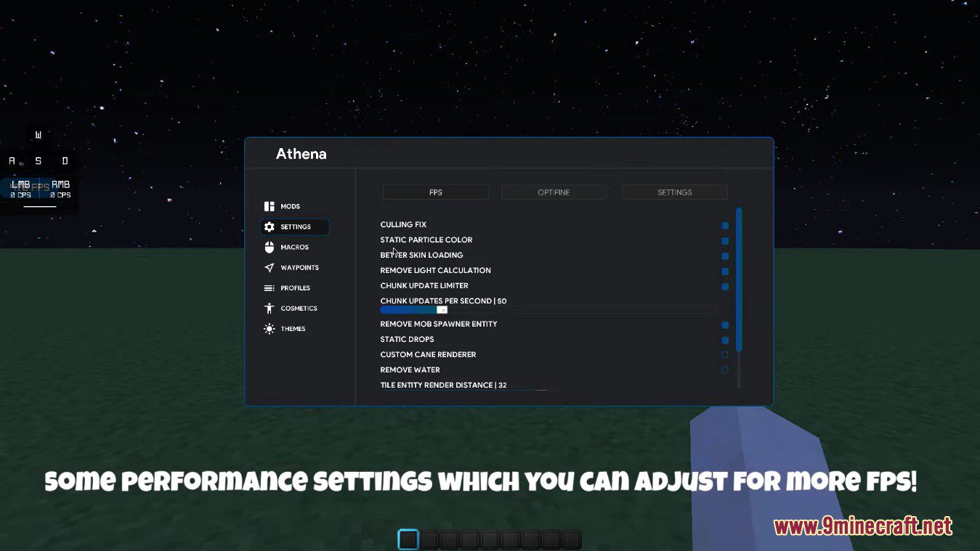Click the A key in keystrokes HUD
Image resolution: width=980 pixels, height=551 pixels.
pyautogui.click(x=12, y=161)
